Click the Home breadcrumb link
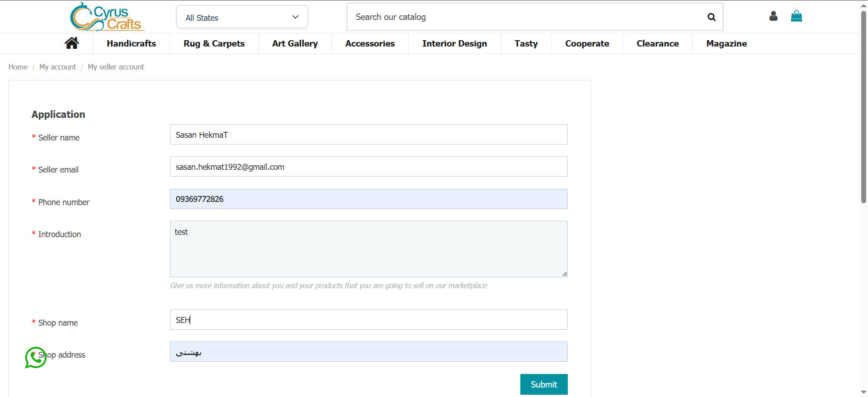The height and width of the screenshot is (397, 868). click(x=18, y=67)
